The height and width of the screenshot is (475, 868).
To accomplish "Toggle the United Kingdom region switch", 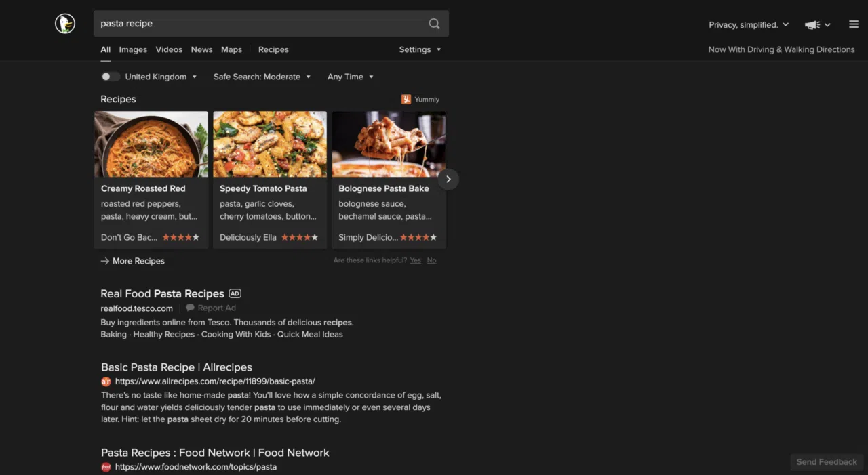I will tap(110, 77).
